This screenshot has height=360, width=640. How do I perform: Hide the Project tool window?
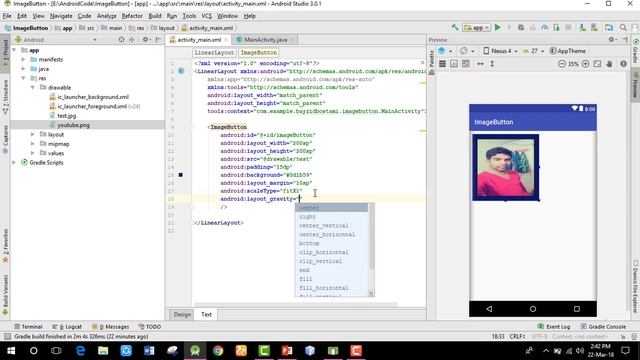158,40
